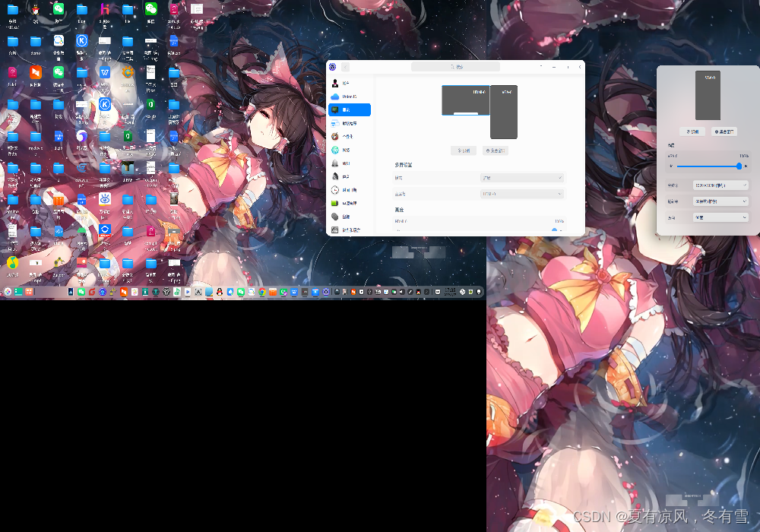
Task: Open Union ID cloud section in sidebar
Action: click(350, 97)
